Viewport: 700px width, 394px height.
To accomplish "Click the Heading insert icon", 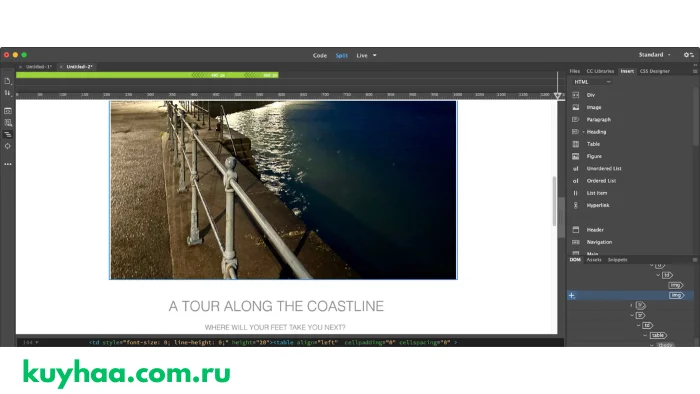I will (575, 132).
